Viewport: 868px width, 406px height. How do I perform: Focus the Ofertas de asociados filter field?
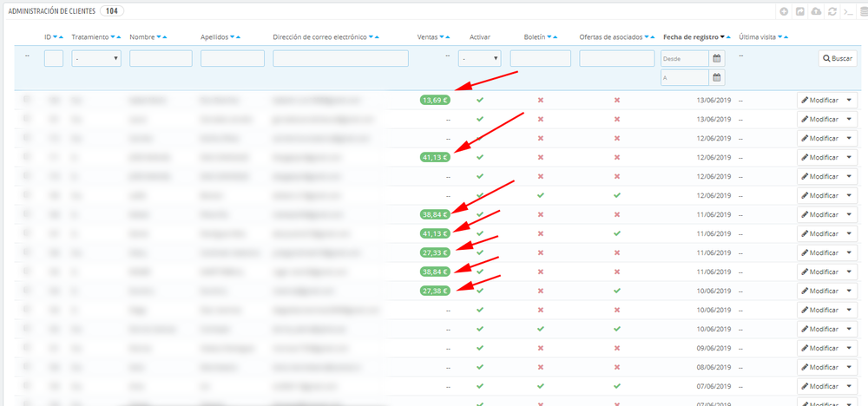(617, 58)
